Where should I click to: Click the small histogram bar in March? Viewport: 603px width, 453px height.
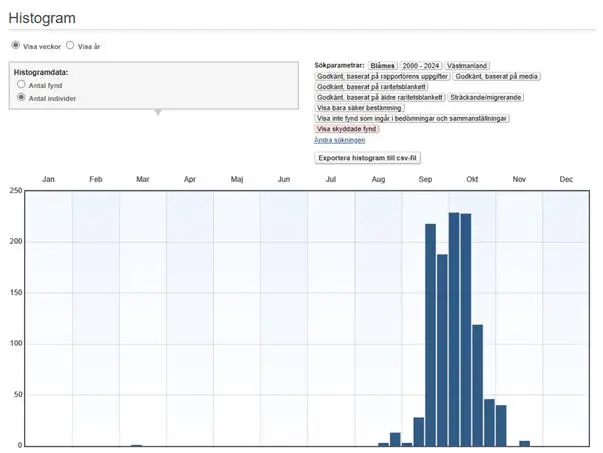(137, 445)
